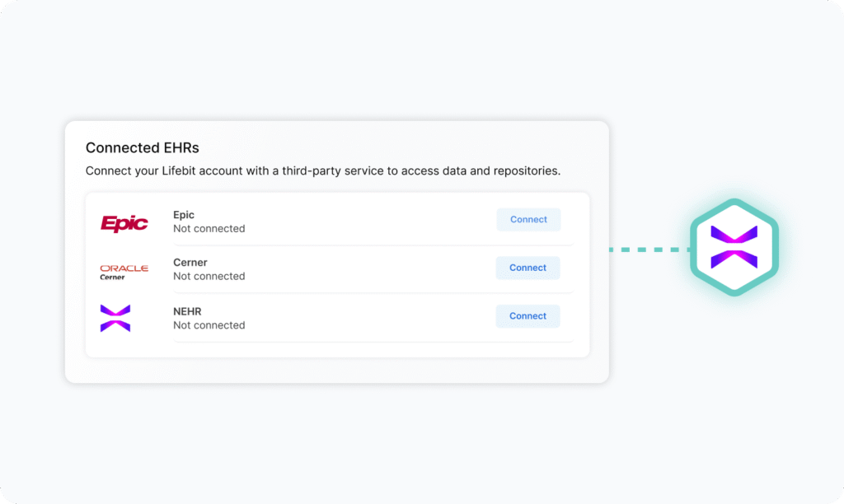Click 'Not connected' status under NEHR

click(209, 325)
